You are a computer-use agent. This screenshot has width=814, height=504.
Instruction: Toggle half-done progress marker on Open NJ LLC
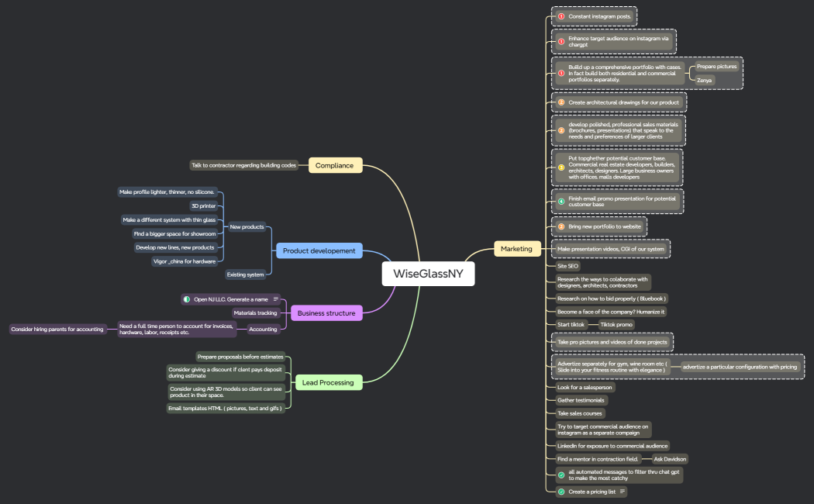tap(187, 299)
